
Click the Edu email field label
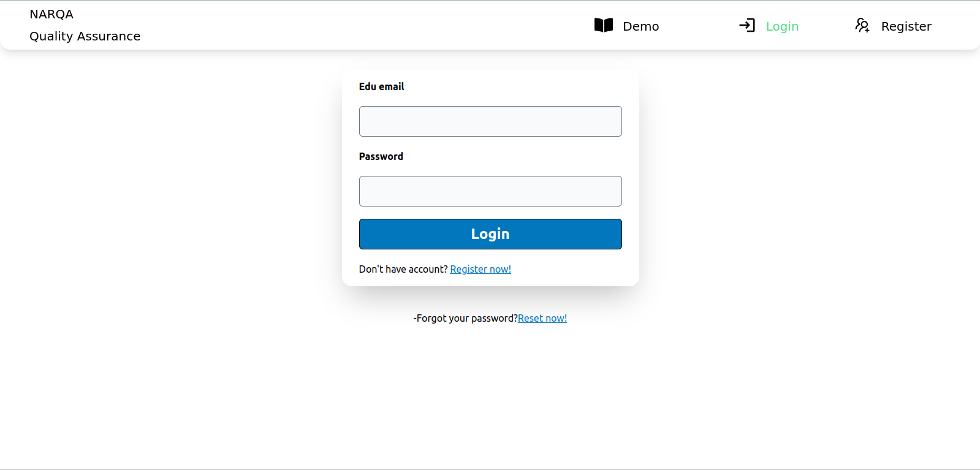pos(381,86)
